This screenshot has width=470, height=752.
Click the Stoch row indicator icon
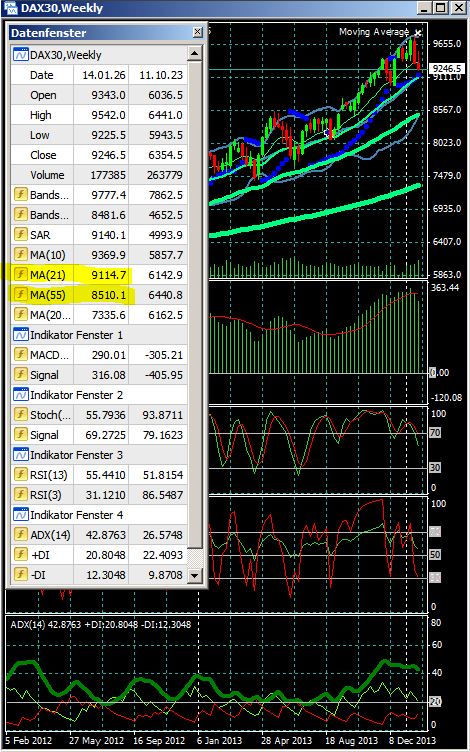(x=20, y=415)
